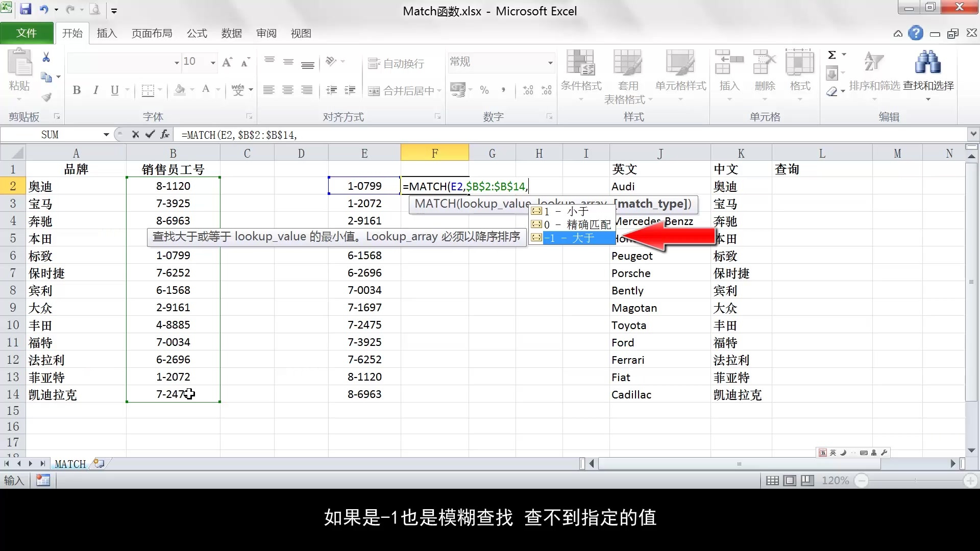Image resolution: width=980 pixels, height=551 pixels.
Task: Click the Copy icon in clipboard group
Action: (46, 77)
